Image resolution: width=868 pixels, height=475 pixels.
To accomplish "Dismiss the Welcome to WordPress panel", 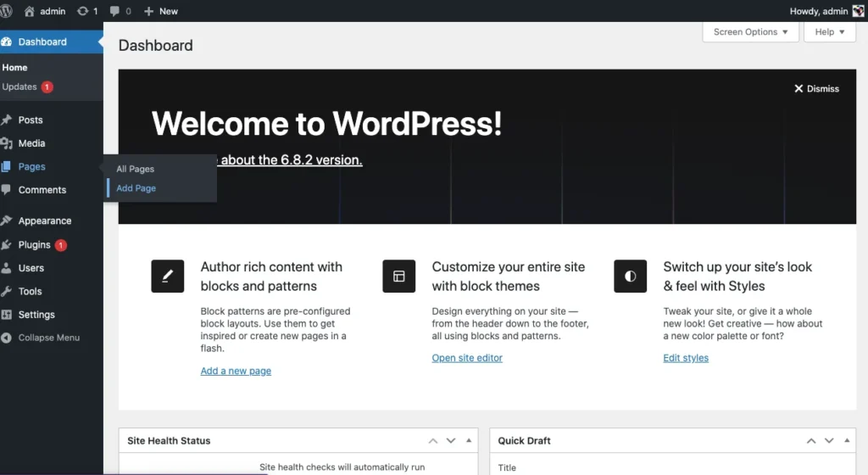I will point(816,88).
